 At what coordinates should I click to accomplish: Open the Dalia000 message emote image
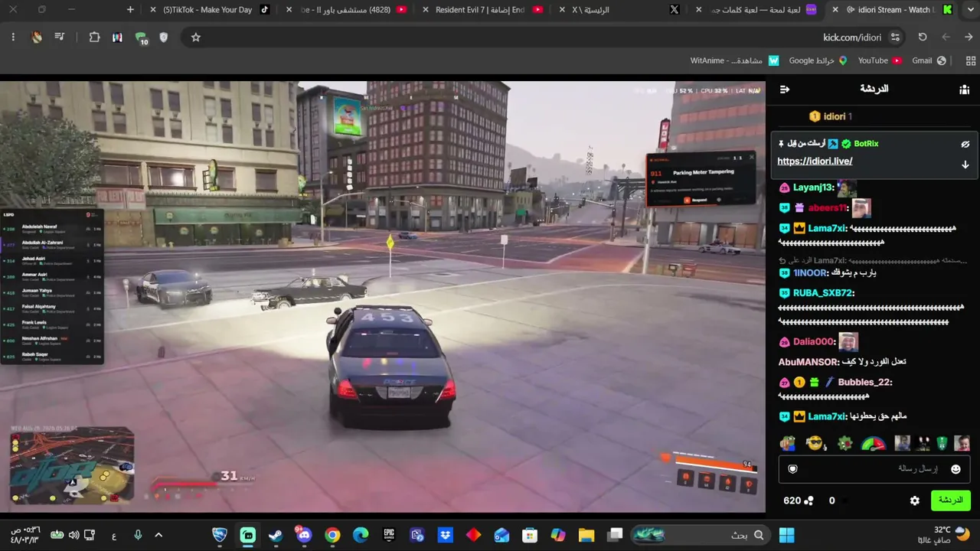coord(848,342)
